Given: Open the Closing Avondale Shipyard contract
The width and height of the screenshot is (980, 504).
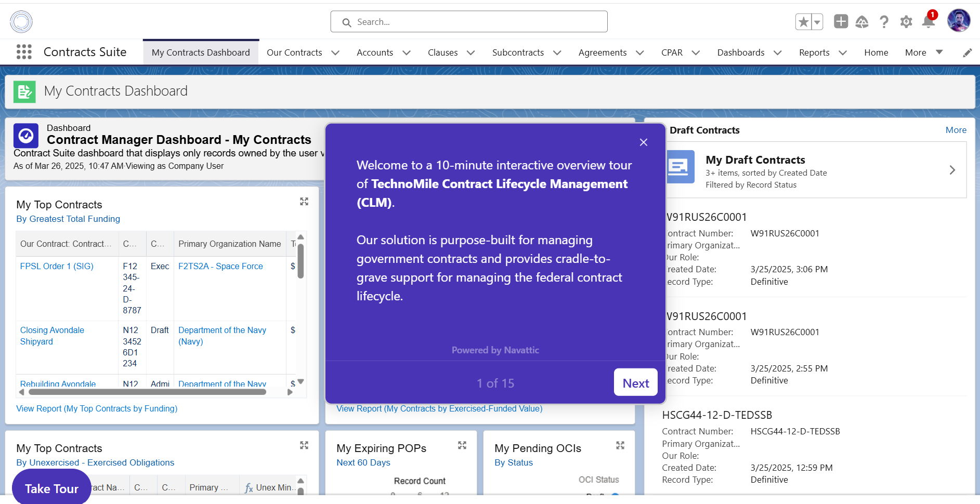Looking at the screenshot, I should pyautogui.click(x=52, y=336).
